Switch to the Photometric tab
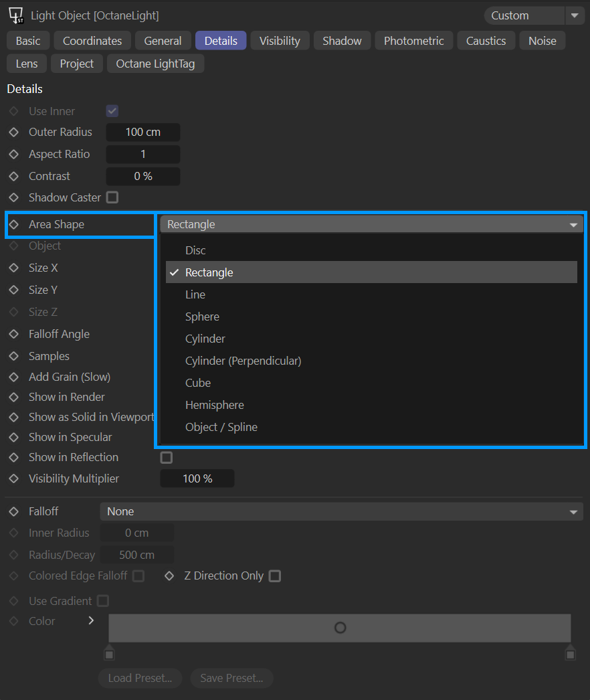590x700 pixels. click(413, 41)
